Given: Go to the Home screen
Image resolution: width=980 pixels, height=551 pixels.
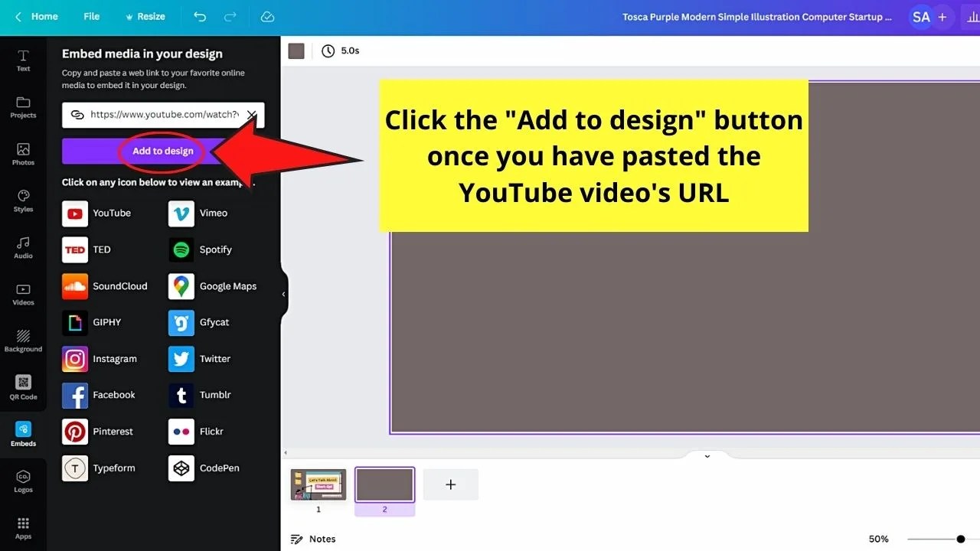Looking at the screenshot, I should click(37, 16).
